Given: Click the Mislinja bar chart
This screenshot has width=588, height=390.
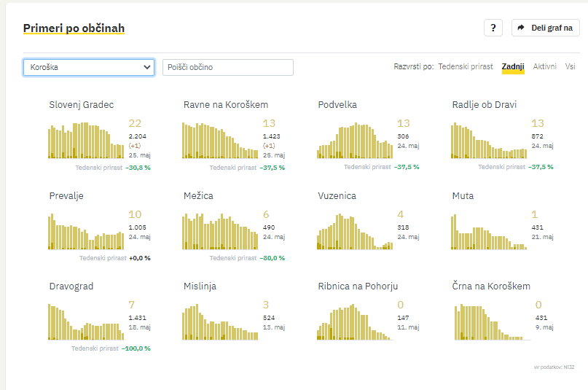Looking at the screenshot, I should [x=220, y=322].
